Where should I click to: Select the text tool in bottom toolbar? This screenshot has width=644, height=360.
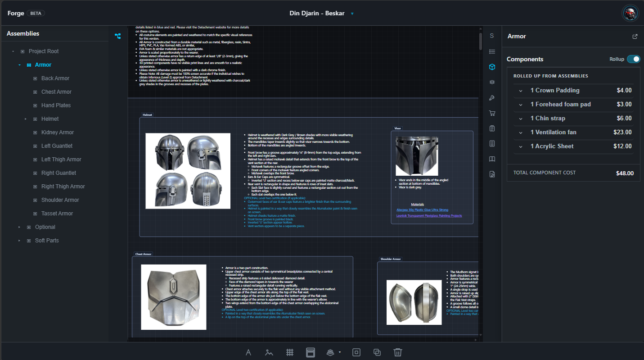tap(248, 352)
